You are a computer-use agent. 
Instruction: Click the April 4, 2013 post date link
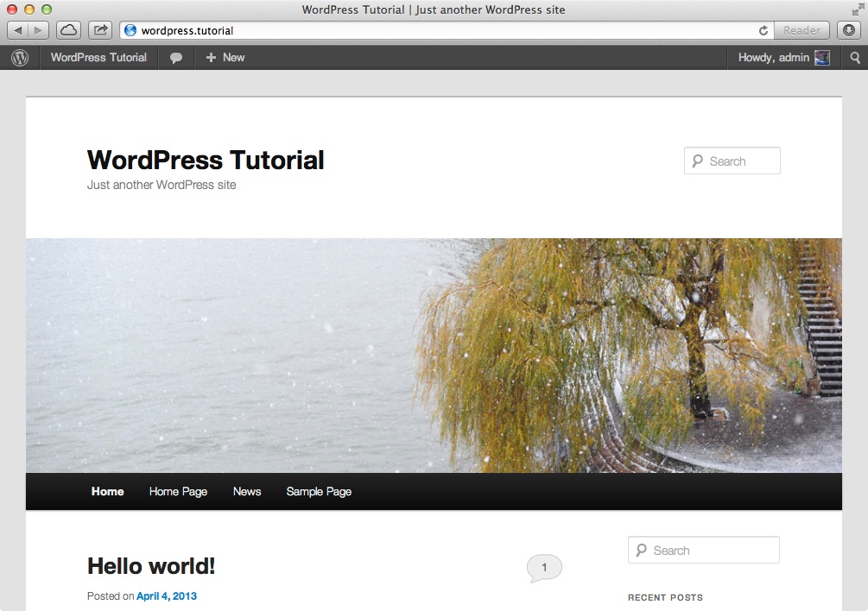(x=167, y=596)
